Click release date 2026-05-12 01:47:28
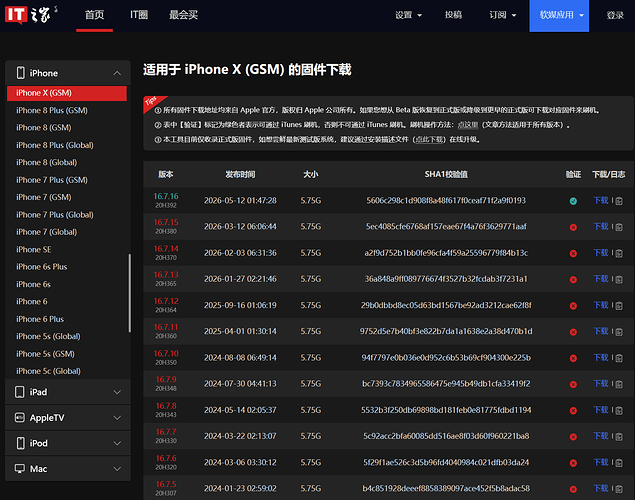Image resolution: width=635 pixels, height=500 pixels. (240, 200)
